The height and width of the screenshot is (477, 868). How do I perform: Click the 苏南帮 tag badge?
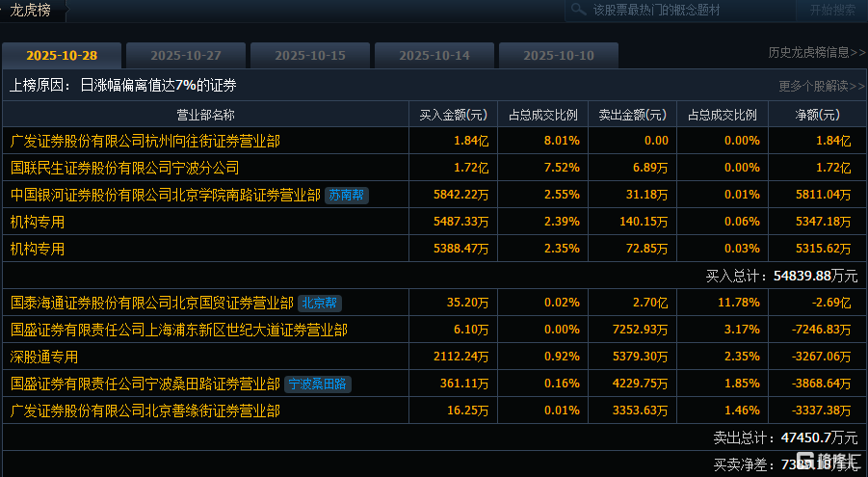tap(347, 195)
